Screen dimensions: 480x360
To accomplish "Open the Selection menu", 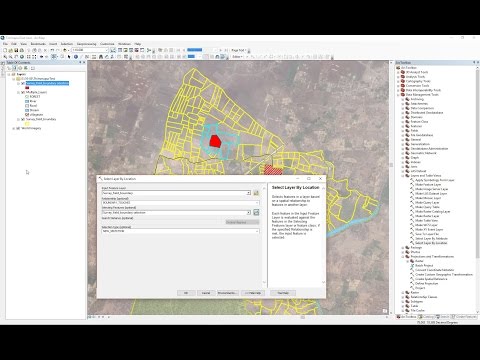I will [67, 44].
